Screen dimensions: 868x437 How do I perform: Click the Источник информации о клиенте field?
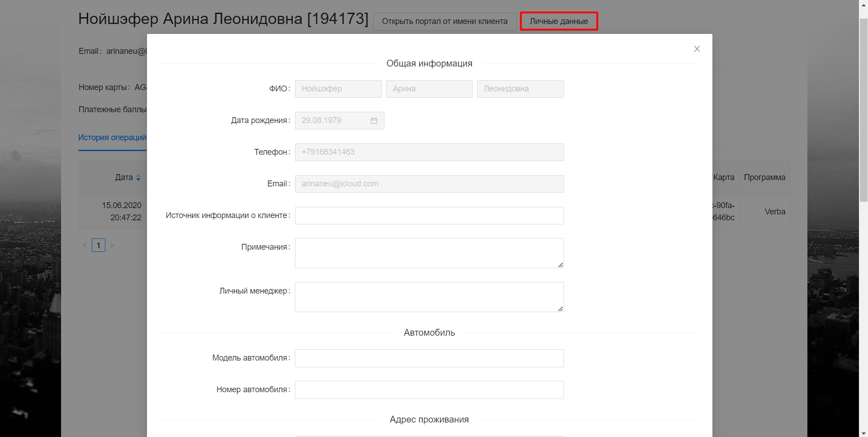coord(429,215)
